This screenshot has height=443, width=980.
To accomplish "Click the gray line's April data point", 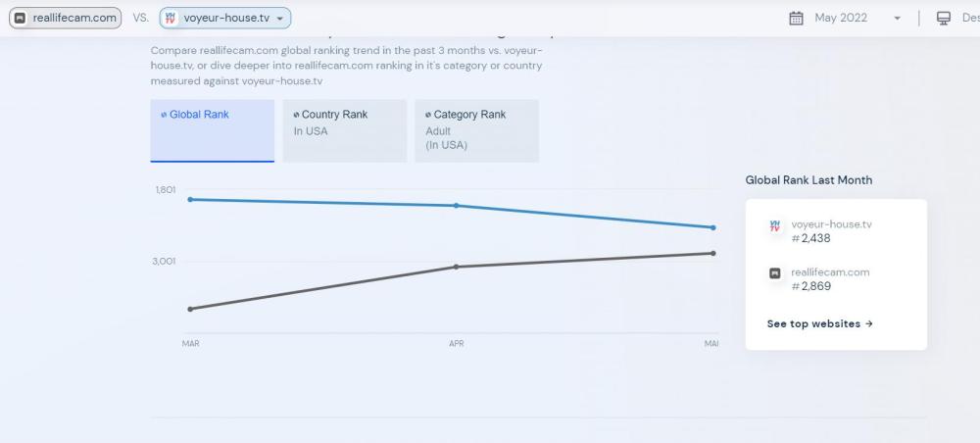I will [x=456, y=267].
